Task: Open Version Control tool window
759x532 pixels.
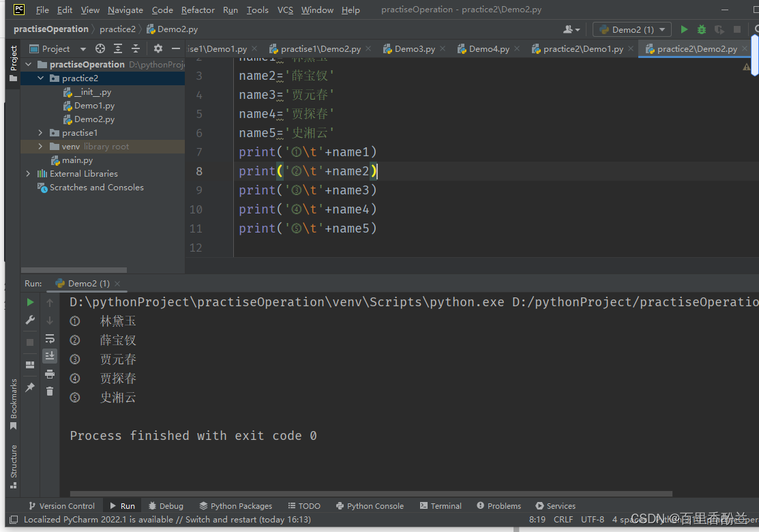Action: [x=61, y=506]
